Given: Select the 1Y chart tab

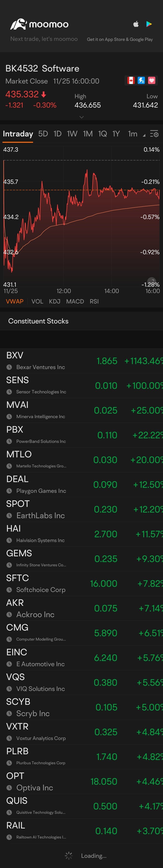Looking at the screenshot, I should [116, 134].
